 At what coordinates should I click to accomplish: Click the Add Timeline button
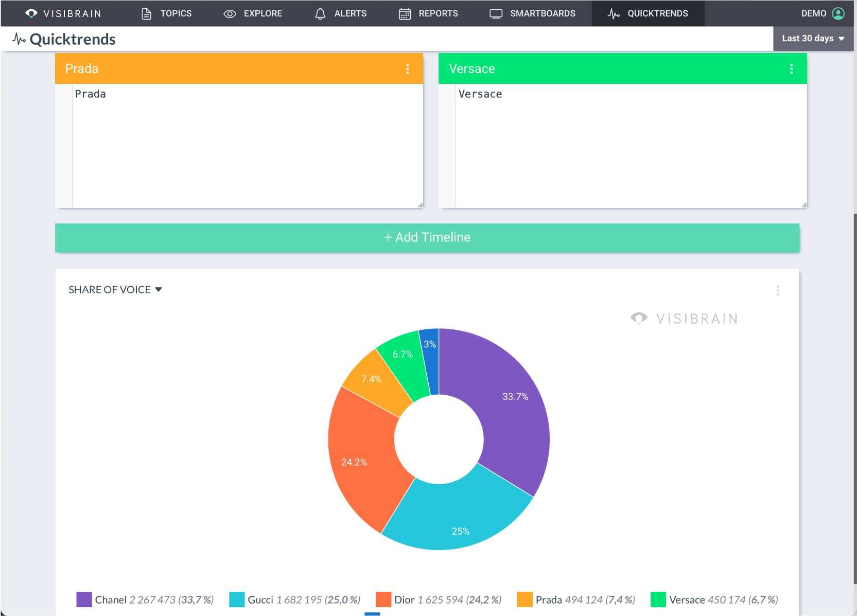tap(427, 238)
